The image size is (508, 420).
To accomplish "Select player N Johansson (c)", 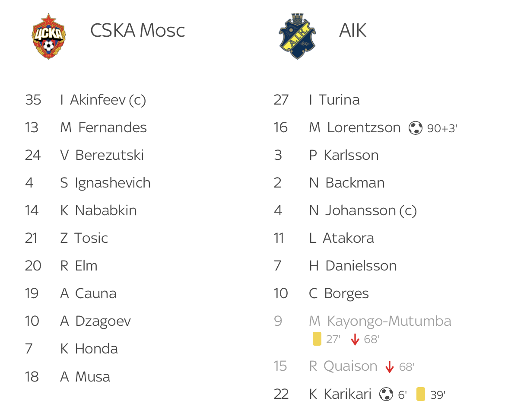I will pos(363,211).
